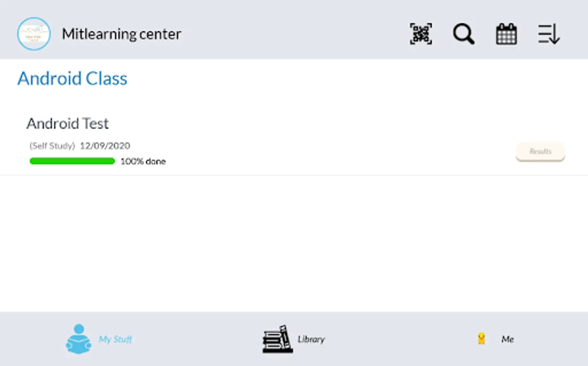Screen dimensions: 588x366
Task: Click the 12/09/2020 date text
Action: [x=105, y=146]
